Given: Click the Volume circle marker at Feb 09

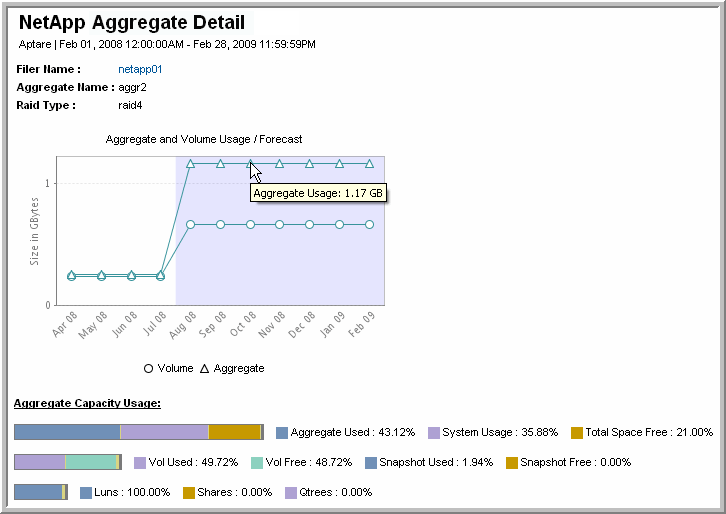Looking at the screenshot, I should [x=369, y=225].
